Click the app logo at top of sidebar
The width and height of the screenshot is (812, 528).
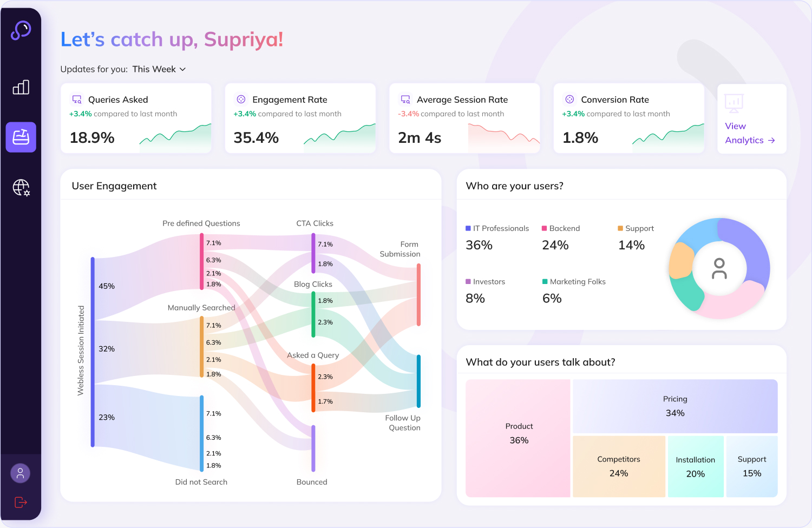[x=20, y=31]
